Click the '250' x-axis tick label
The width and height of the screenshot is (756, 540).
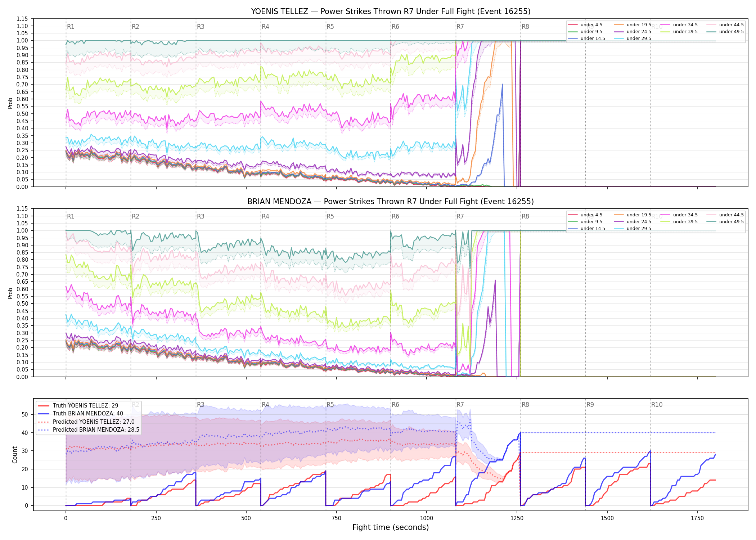point(156,518)
